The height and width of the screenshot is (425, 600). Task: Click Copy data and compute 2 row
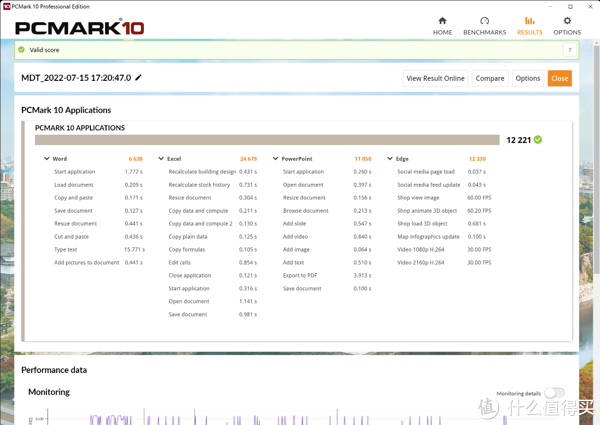point(213,223)
